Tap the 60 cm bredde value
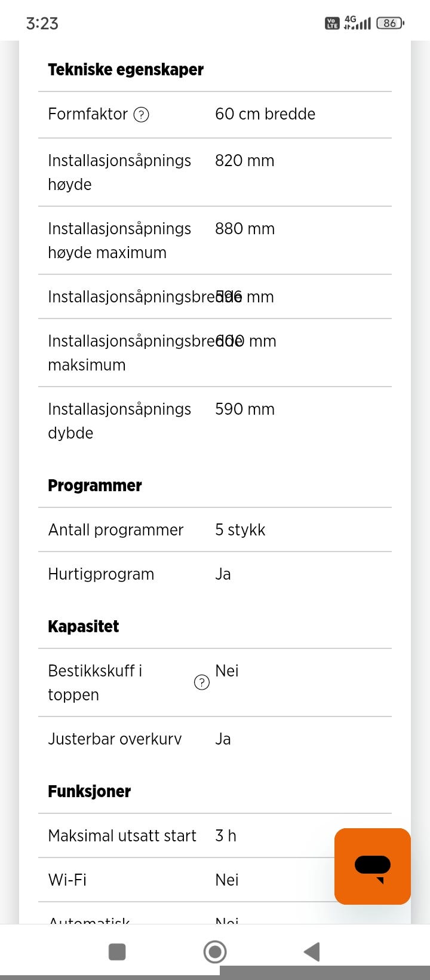Screen dimensions: 430x980 (x=265, y=114)
